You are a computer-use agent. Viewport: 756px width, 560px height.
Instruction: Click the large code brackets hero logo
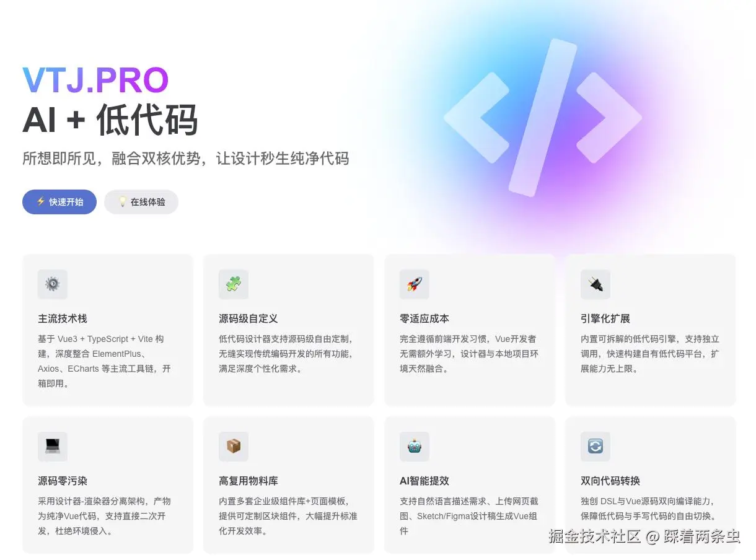[x=543, y=118]
